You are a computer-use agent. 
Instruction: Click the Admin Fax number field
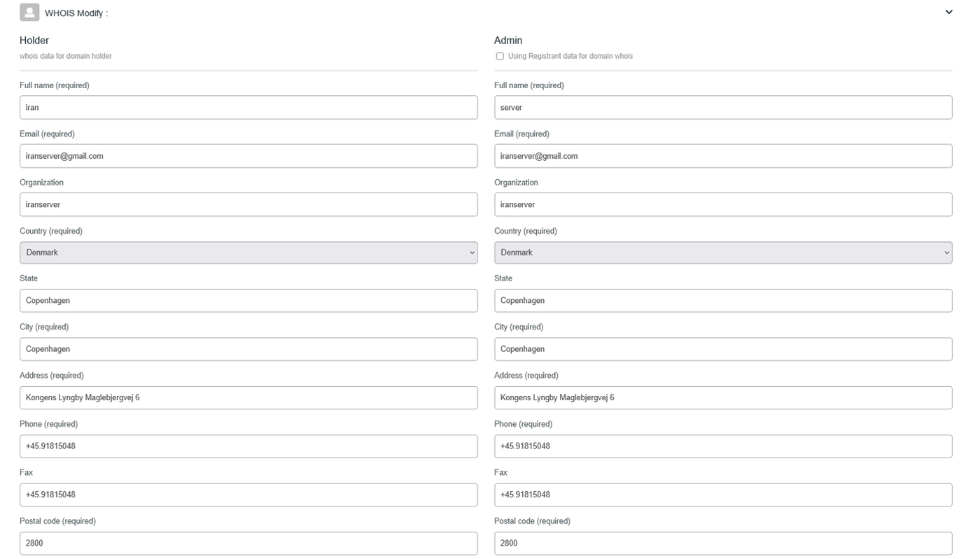(723, 495)
